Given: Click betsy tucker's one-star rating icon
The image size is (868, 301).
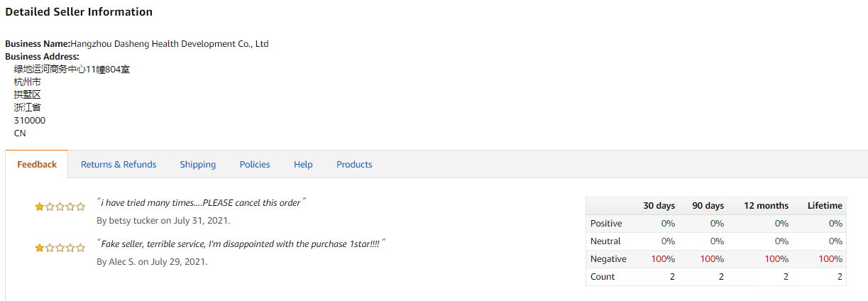Looking at the screenshot, I should tap(60, 207).
